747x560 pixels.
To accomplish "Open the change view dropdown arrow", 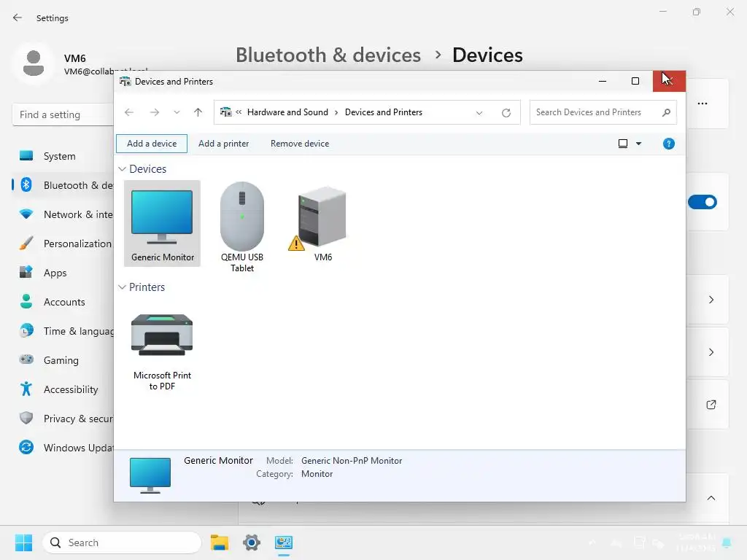I will [638, 144].
